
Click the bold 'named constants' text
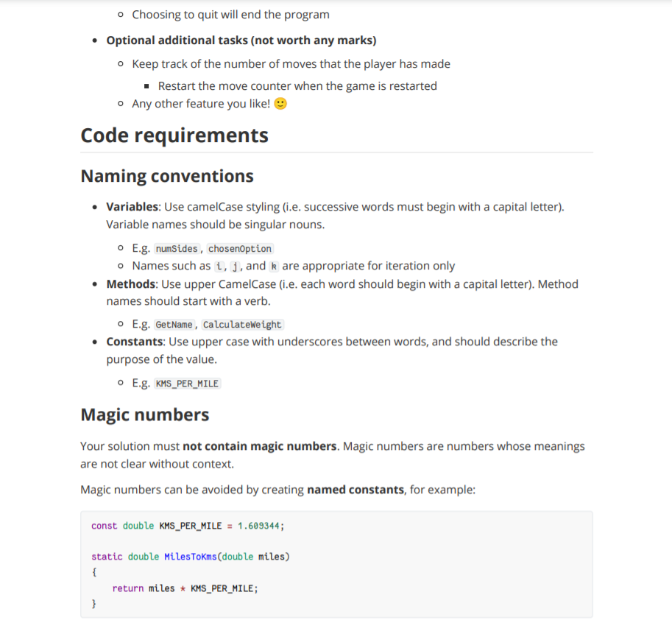tap(356, 490)
